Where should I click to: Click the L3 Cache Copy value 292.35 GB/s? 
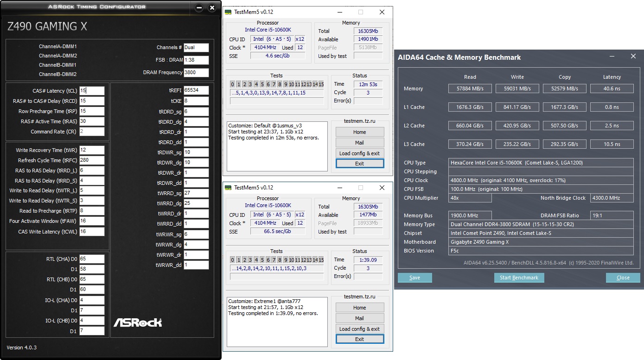pos(564,144)
